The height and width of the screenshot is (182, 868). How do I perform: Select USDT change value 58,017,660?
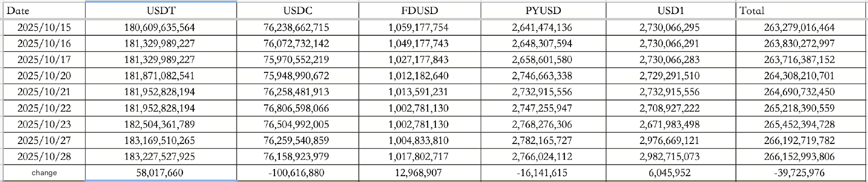tap(160, 173)
